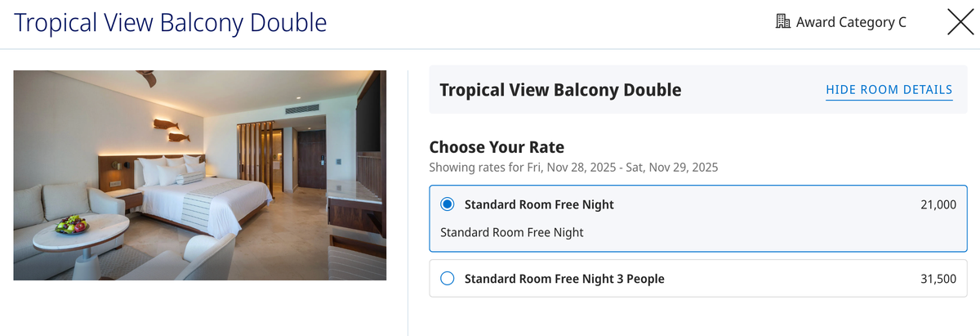Click the bold "Standard Room Free Night" rate title

(539, 204)
